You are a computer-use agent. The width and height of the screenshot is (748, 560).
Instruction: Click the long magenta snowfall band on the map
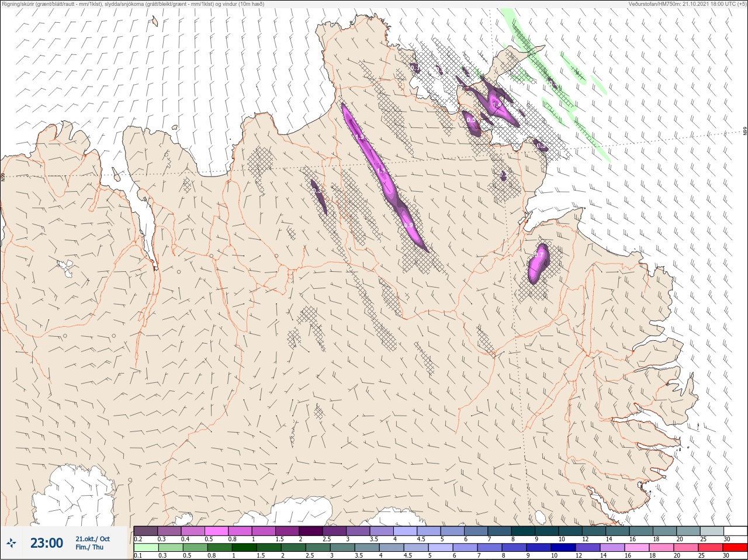383,177
